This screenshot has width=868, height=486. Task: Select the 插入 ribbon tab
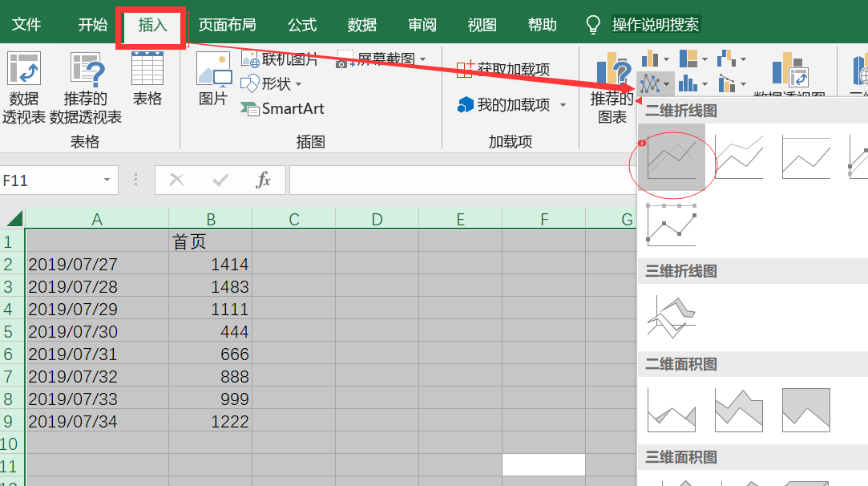[152, 24]
